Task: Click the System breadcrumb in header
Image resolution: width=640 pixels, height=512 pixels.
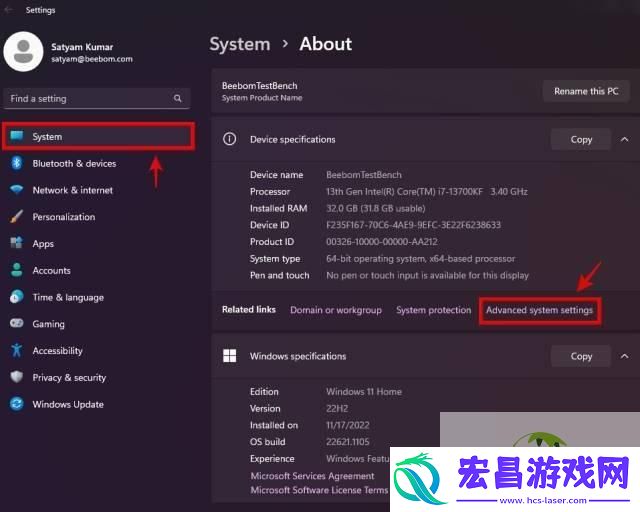Action: point(240,44)
